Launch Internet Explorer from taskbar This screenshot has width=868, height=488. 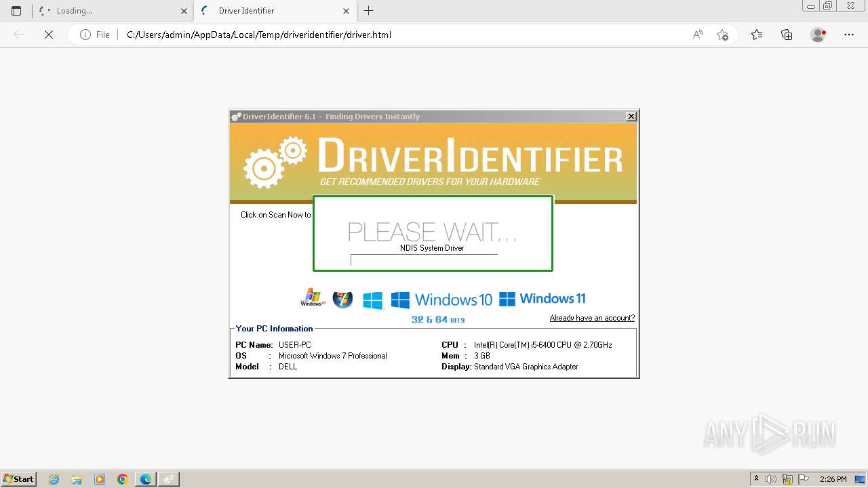(x=54, y=479)
